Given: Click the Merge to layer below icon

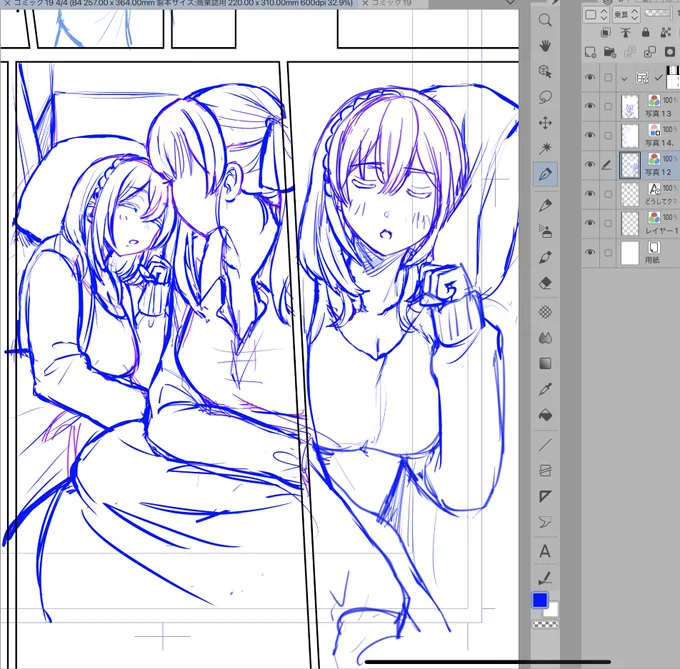Looking at the screenshot, I should [650, 52].
